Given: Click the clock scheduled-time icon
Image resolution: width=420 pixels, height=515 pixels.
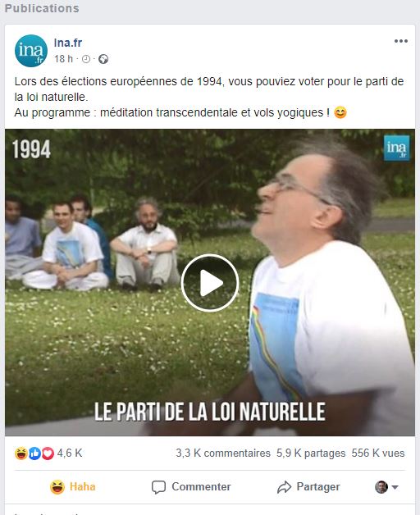Looking at the screenshot, I should coord(86,59).
